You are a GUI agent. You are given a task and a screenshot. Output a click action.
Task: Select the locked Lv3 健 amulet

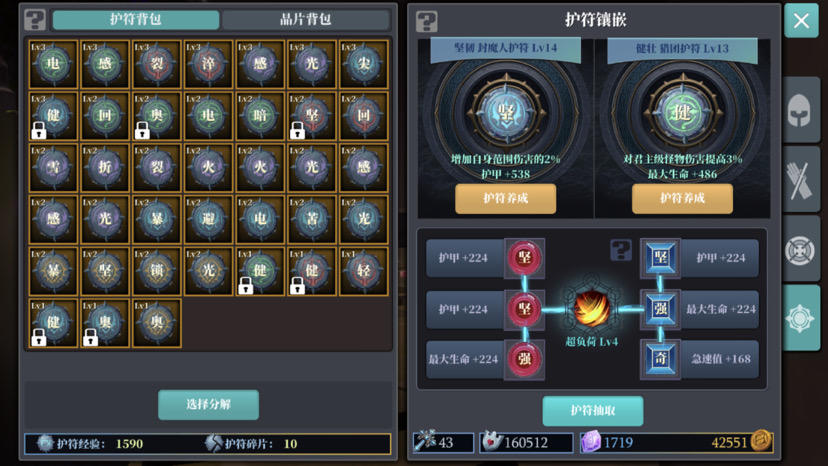53,116
